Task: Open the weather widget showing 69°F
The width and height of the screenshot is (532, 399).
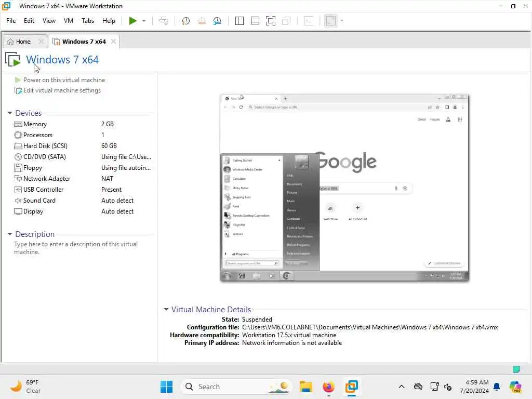Action: click(x=25, y=387)
